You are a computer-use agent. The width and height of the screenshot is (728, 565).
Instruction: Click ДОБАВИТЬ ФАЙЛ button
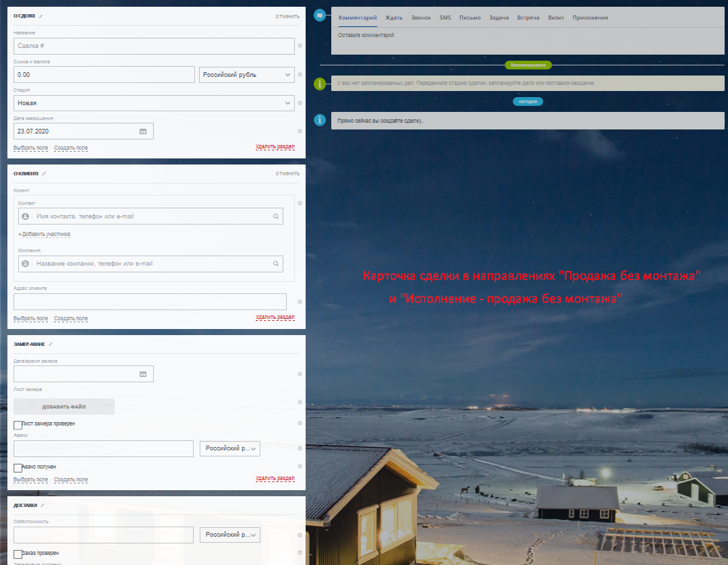click(64, 407)
